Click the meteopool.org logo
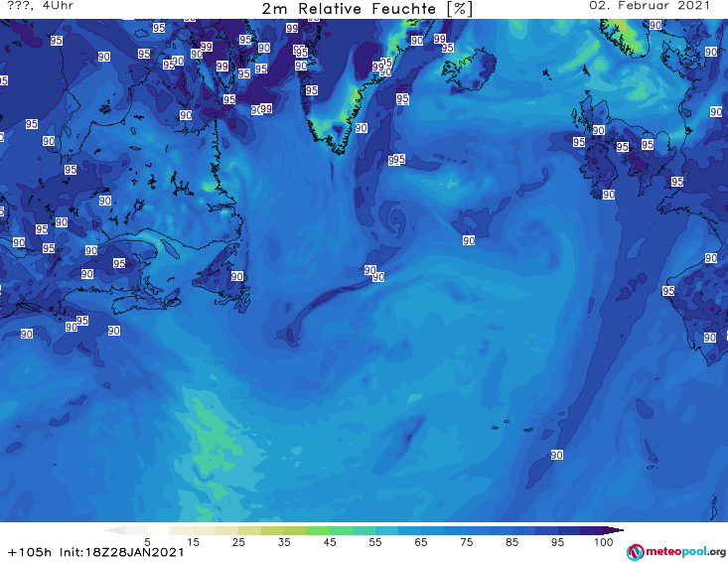 [x=676, y=552]
